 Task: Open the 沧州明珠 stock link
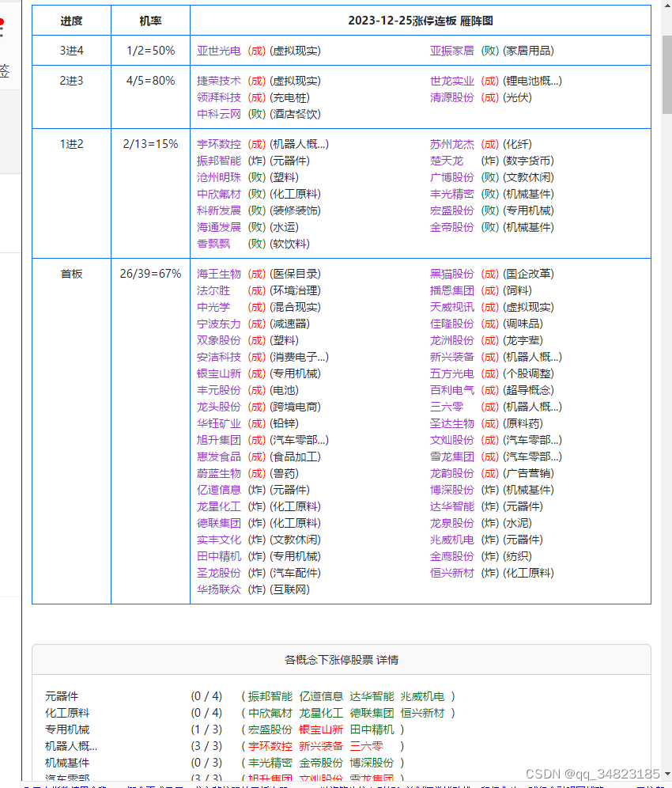pos(218,177)
